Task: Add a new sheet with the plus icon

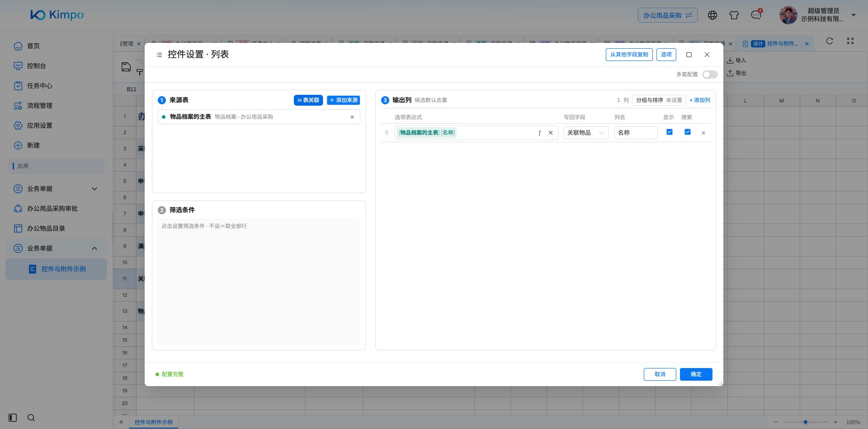Action: 121,422
